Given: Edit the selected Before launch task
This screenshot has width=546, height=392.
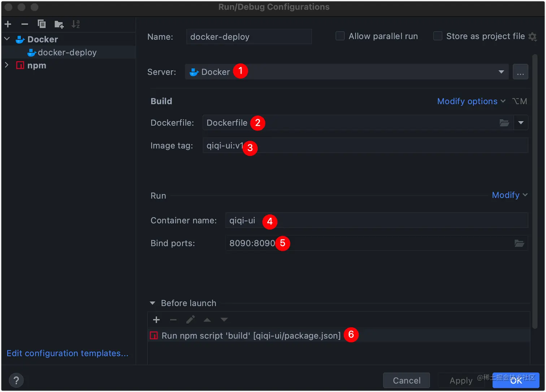Looking at the screenshot, I should (190, 320).
